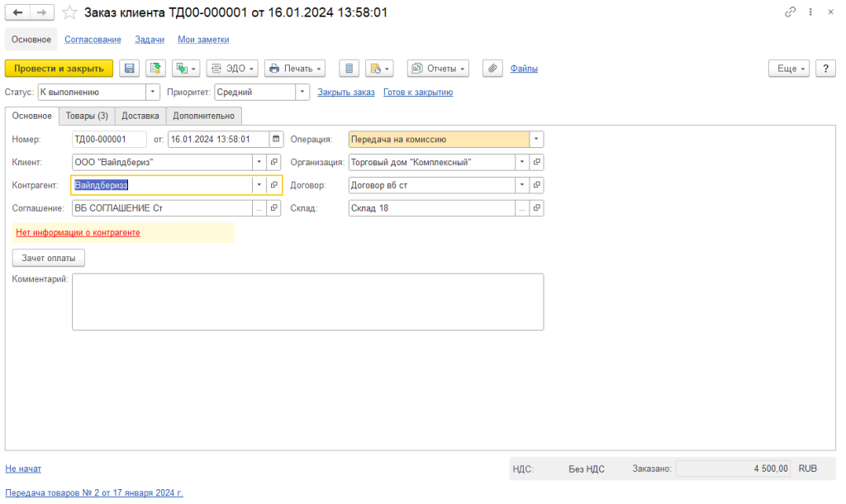Open the Склад record with open icon
The image size is (846, 504).
537,208
